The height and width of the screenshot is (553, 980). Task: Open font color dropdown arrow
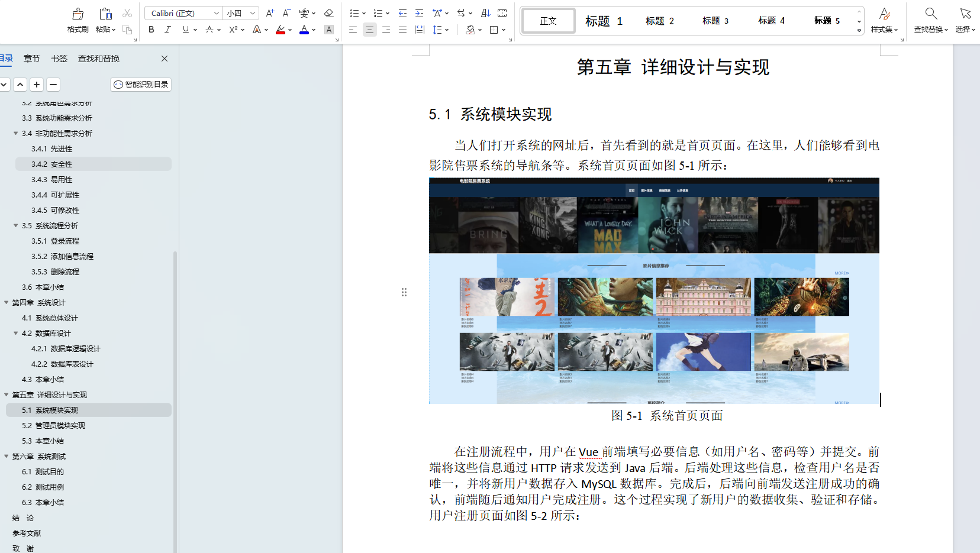(x=314, y=30)
